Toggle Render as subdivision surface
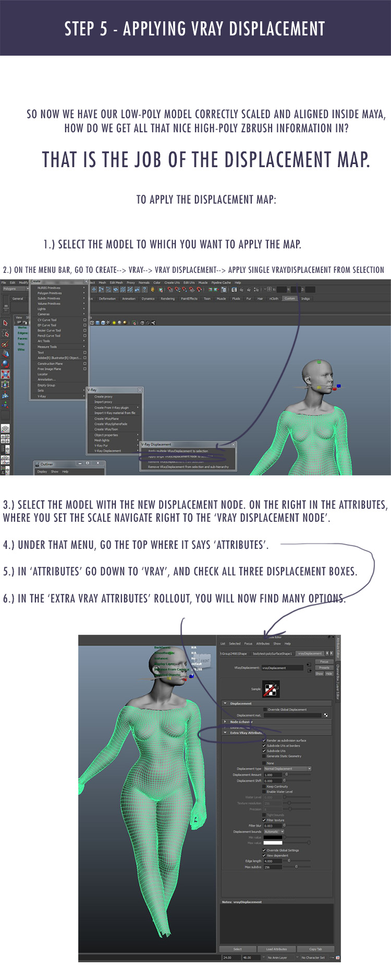This screenshot has height=980, width=391. pyautogui.click(x=264, y=740)
